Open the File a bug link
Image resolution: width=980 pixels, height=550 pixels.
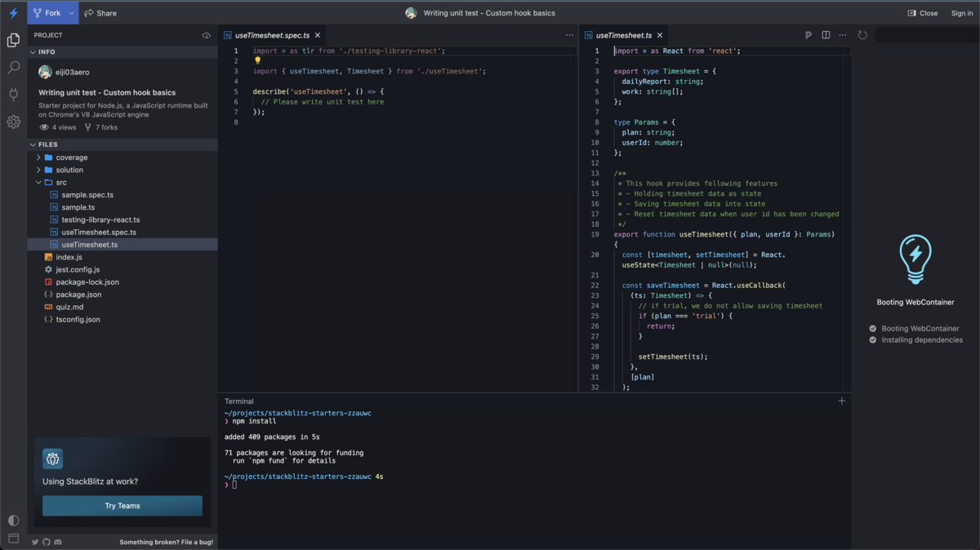click(167, 541)
